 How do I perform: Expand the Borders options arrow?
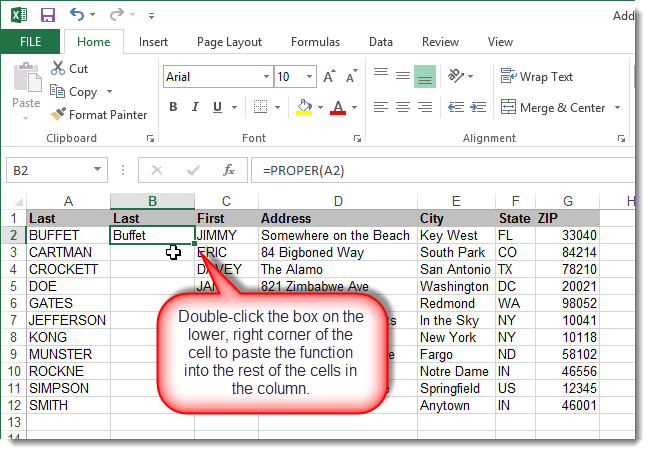tap(277, 107)
